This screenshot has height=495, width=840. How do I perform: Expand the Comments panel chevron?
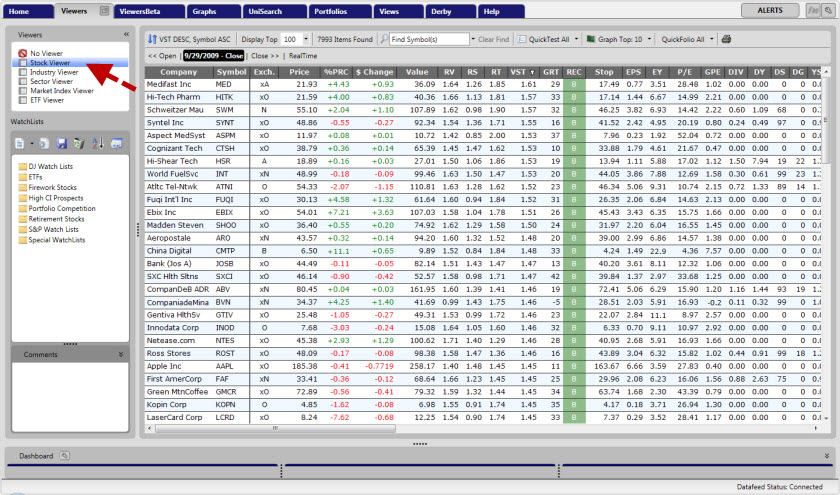tap(121, 354)
